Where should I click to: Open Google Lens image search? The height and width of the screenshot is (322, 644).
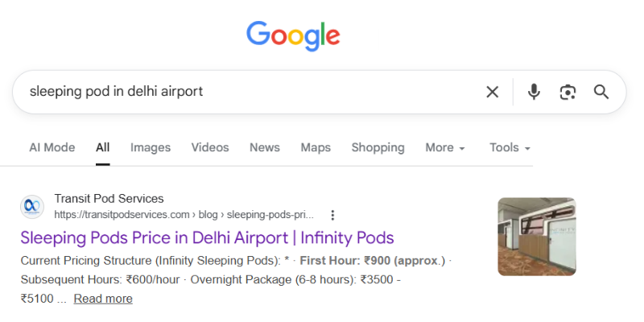(568, 92)
